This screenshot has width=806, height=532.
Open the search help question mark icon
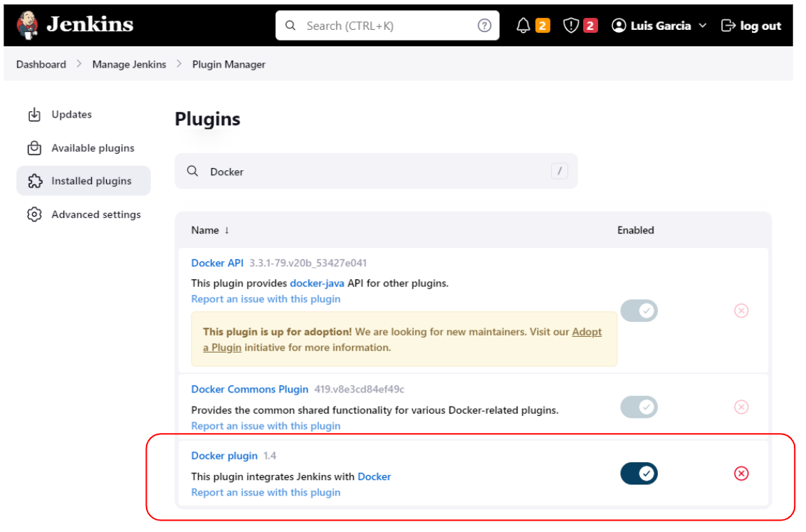tap(484, 25)
